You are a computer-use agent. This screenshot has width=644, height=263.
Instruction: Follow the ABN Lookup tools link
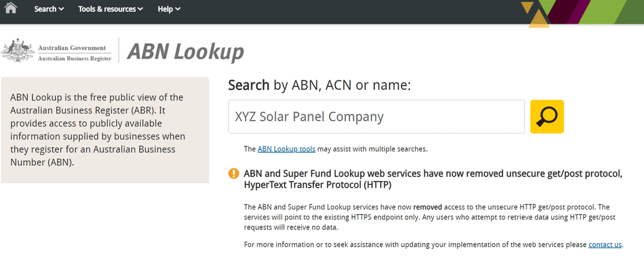coord(286,149)
